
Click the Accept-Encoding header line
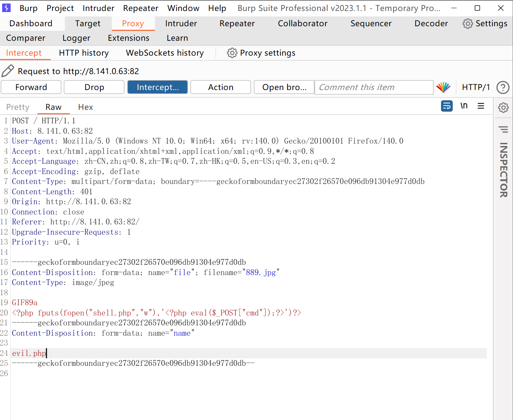(76, 172)
